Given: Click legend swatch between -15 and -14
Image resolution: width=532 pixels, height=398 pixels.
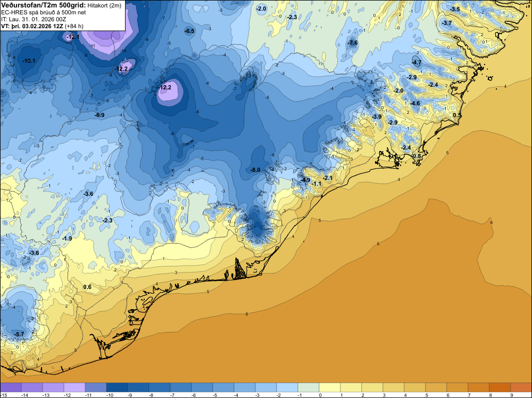Looking at the screenshot, I should click(11, 387).
